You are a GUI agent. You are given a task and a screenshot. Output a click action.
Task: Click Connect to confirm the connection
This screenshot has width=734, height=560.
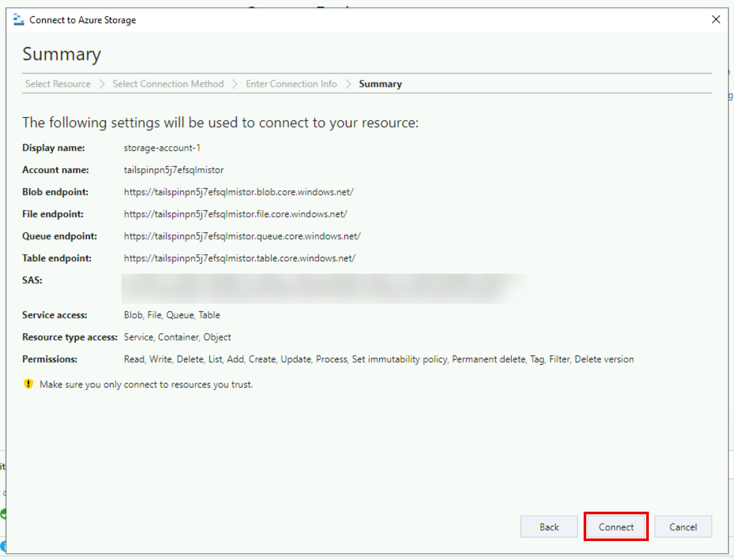tap(616, 527)
